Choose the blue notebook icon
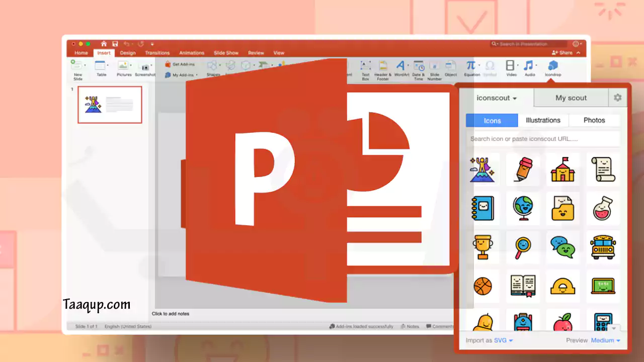The height and width of the screenshot is (362, 644). 483,208
